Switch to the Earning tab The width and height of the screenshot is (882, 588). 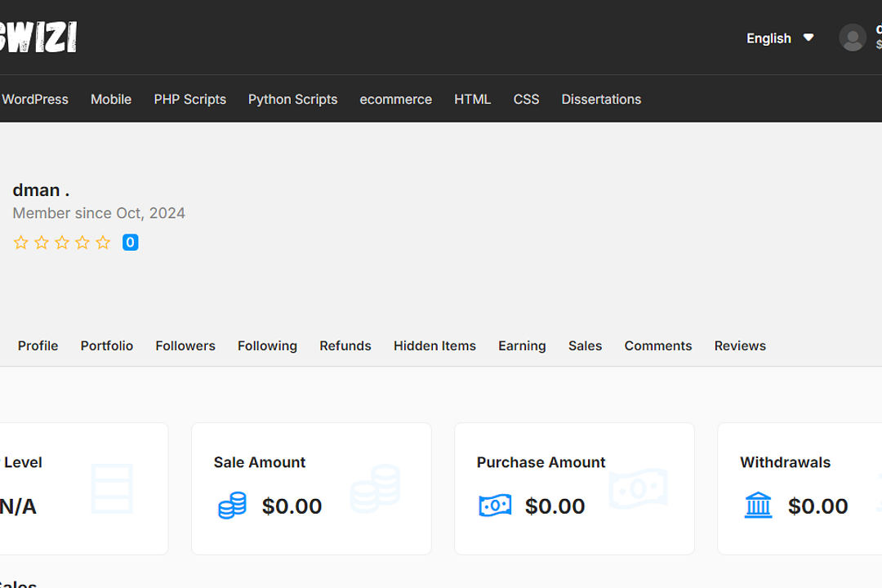click(x=522, y=345)
